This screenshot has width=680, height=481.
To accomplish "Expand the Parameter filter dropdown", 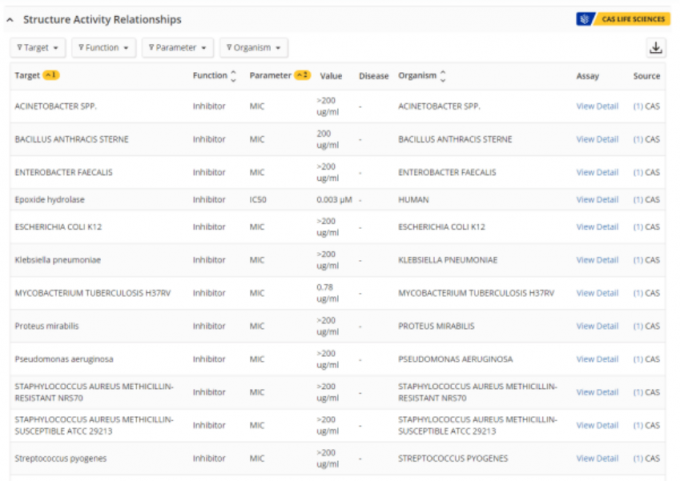I will (178, 48).
